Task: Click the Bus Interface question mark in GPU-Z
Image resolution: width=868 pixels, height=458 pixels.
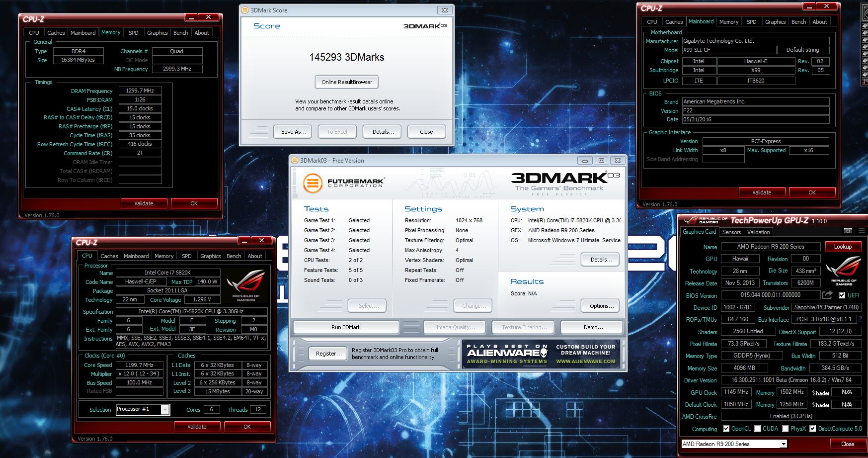Action: pos(860,319)
